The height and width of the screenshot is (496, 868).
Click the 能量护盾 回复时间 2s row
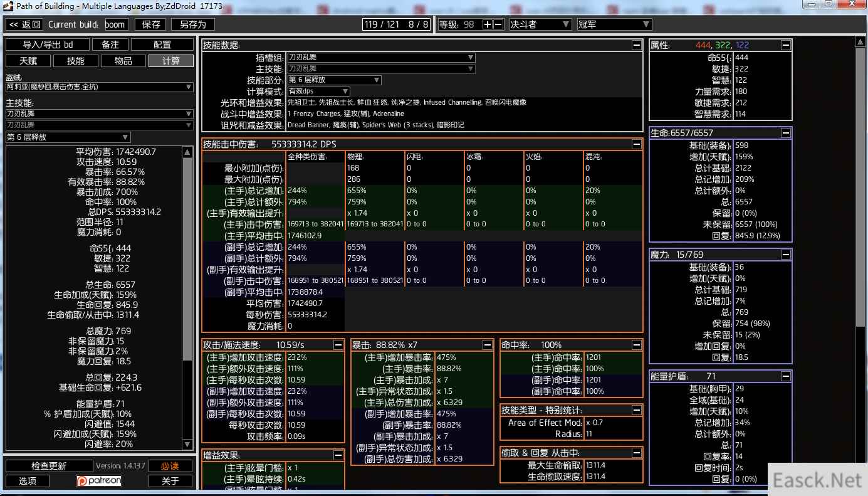(x=721, y=468)
